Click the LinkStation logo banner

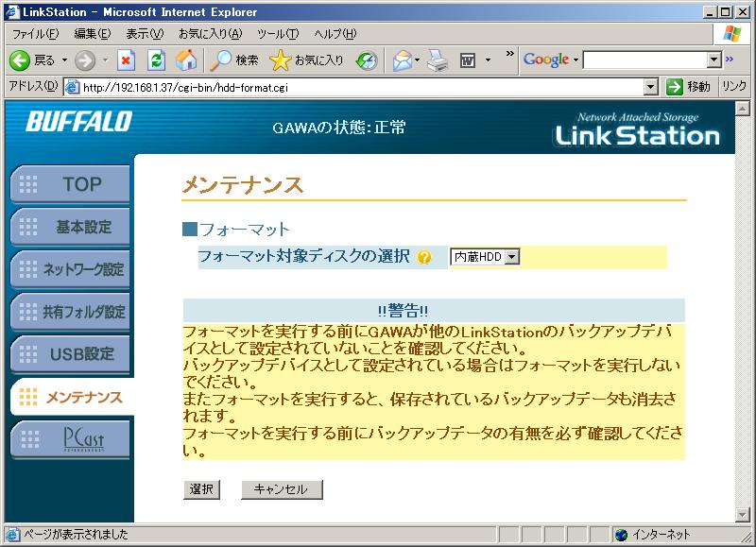[x=637, y=129]
